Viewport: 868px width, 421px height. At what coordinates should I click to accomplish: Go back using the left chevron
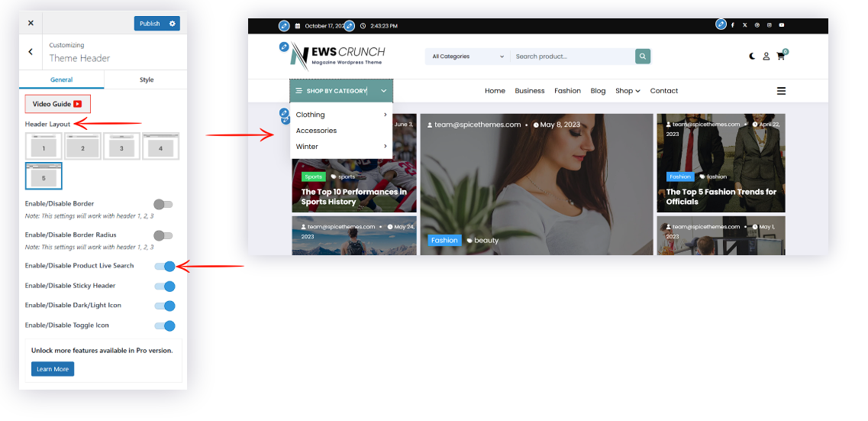point(31,52)
